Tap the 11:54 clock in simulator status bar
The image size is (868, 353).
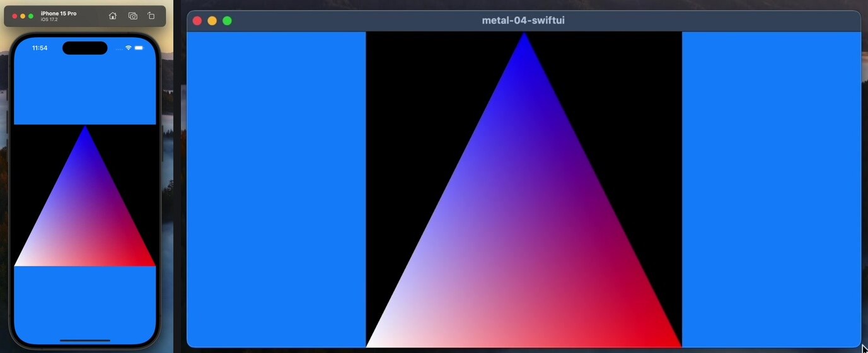40,48
